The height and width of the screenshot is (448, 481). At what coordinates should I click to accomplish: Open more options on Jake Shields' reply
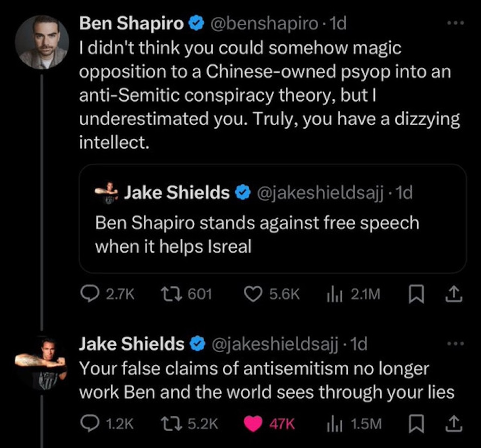456,345
